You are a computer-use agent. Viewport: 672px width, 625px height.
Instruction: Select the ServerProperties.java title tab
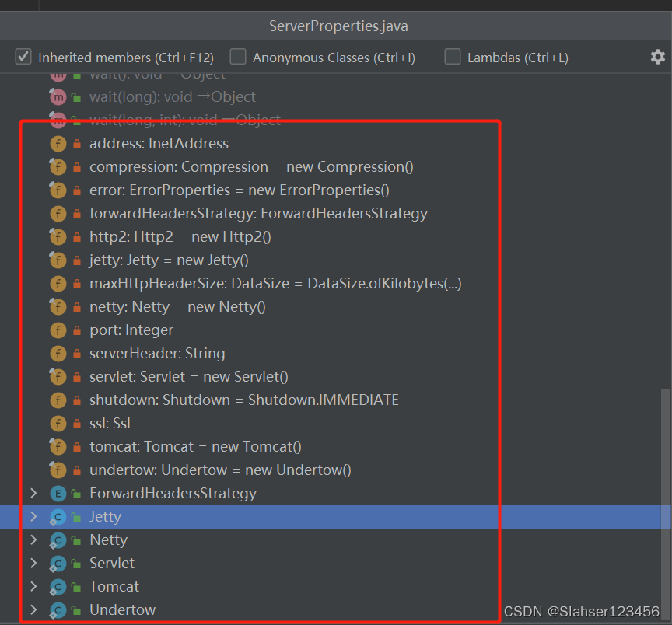coord(338,26)
